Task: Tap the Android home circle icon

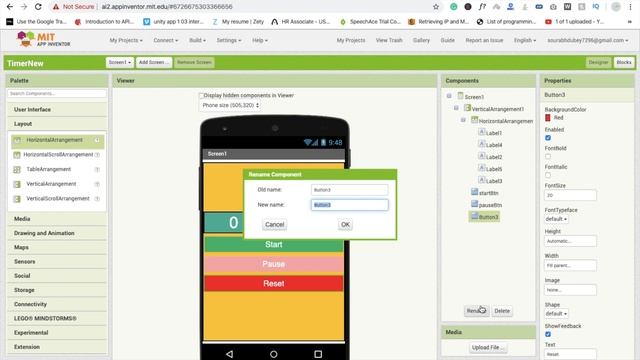Action: pyautogui.click(x=273, y=354)
